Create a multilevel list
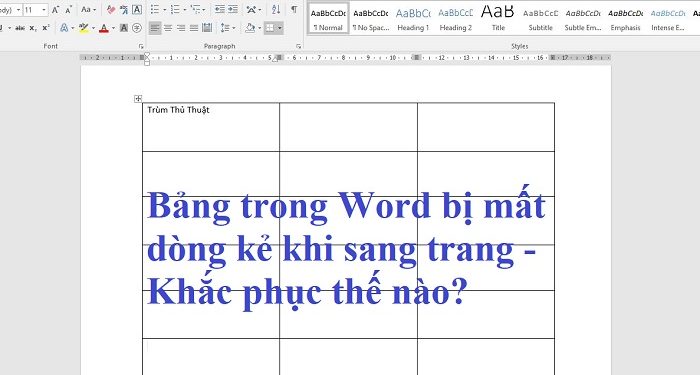 (195, 9)
